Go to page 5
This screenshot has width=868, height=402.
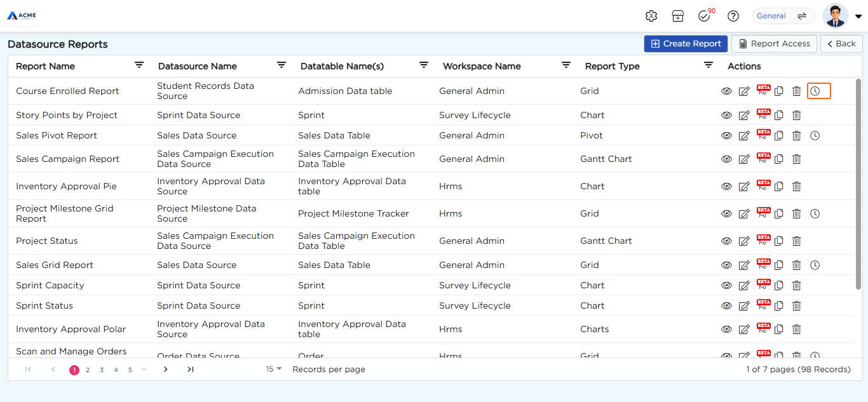(130, 370)
